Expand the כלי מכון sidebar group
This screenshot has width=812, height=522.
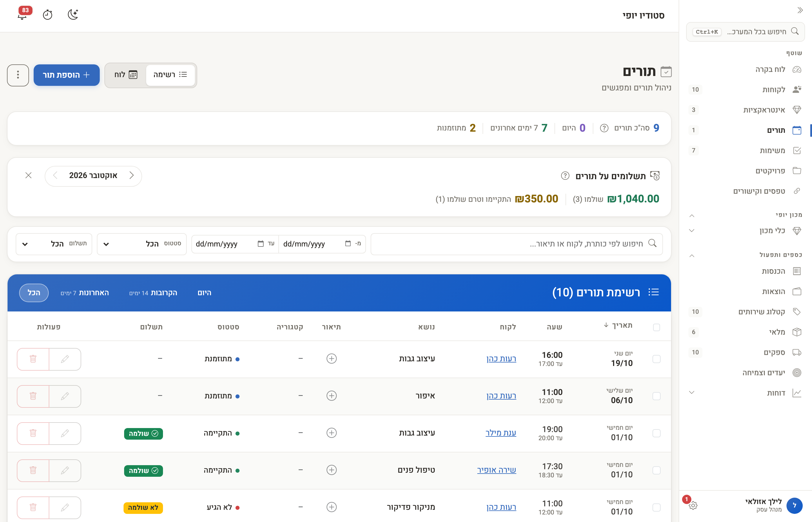pos(745,231)
